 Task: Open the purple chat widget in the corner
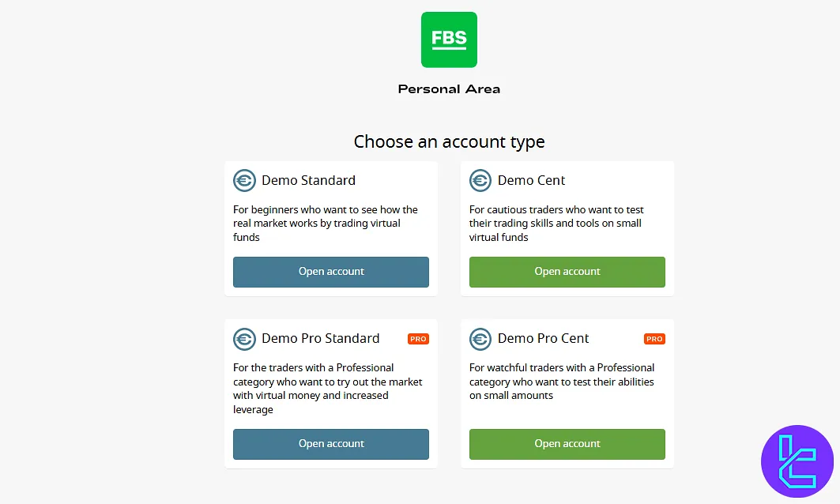[x=797, y=461]
